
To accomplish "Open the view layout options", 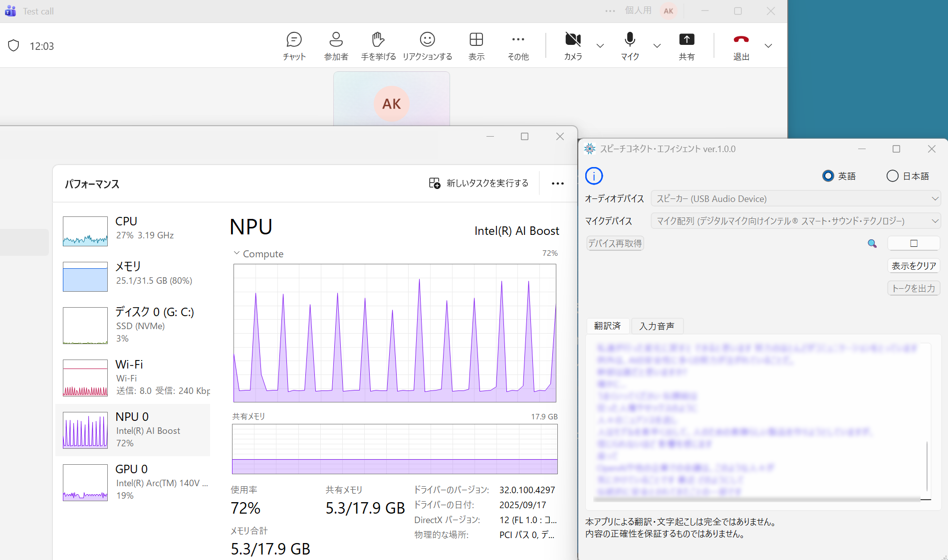I will [x=476, y=46].
